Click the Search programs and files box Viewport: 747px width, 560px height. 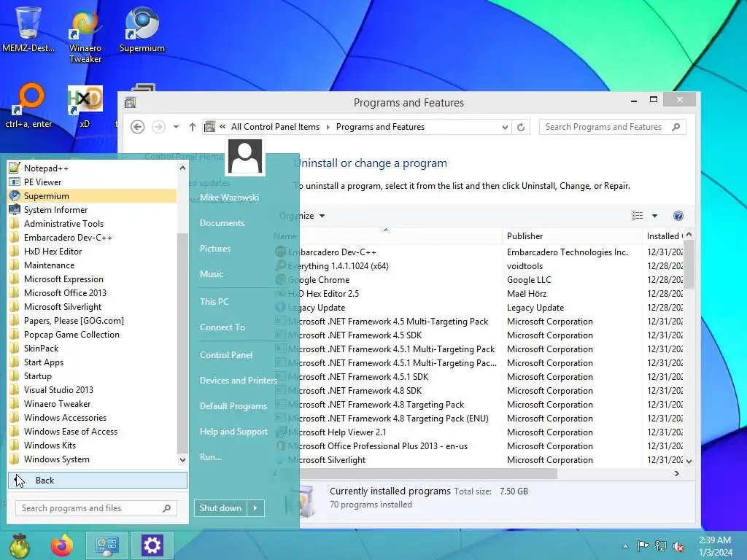click(x=96, y=508)
